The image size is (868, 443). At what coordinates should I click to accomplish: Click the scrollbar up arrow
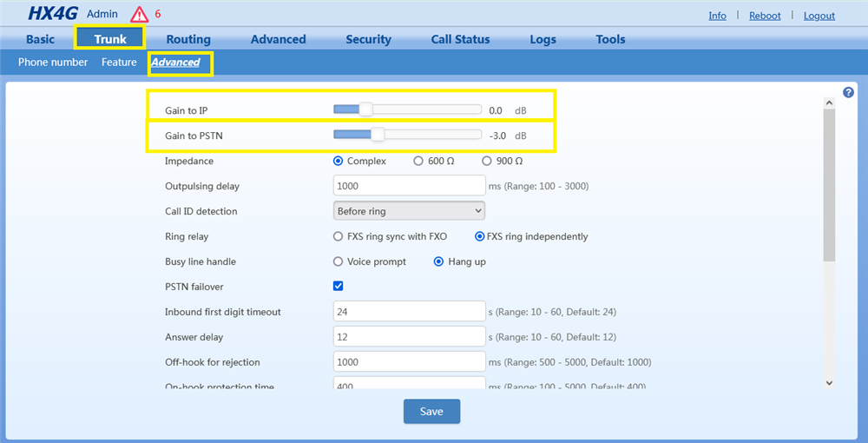(x=829, y=102)
